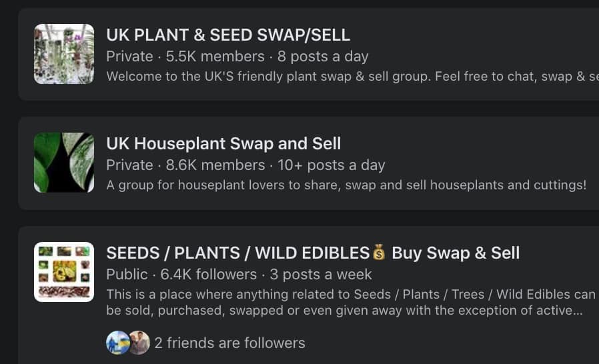This screenshot has width=599, height=364.
Task: Open SEEDS / PLANTS / WILD EDIBLES group thumbnail
Action: pos(64,272)
